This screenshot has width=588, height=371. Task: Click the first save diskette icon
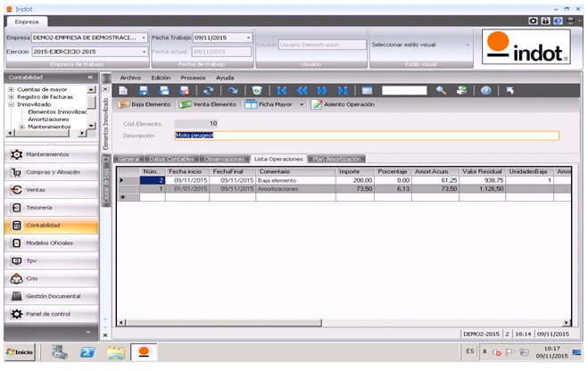pos(144,90)
